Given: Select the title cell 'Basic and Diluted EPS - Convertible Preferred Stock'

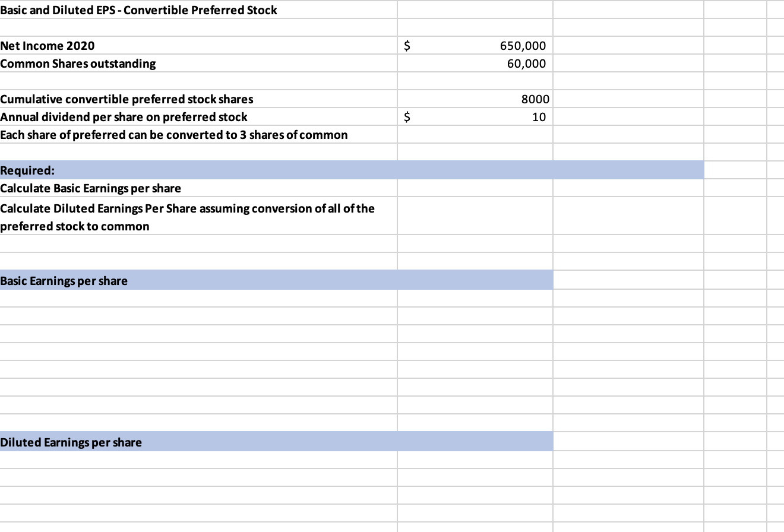Looking at the screenshot, I should (198, 10).
